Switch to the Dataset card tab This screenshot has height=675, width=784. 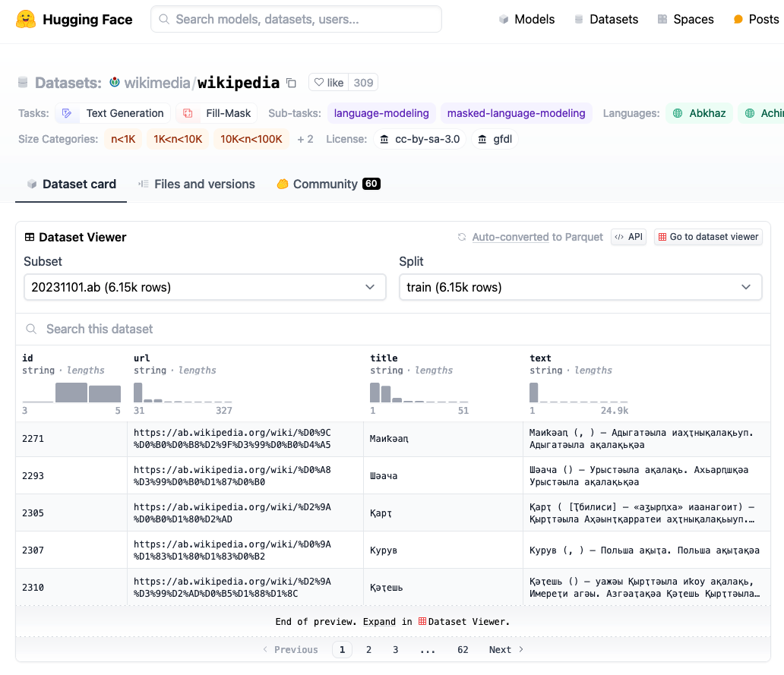pos(71,185)
